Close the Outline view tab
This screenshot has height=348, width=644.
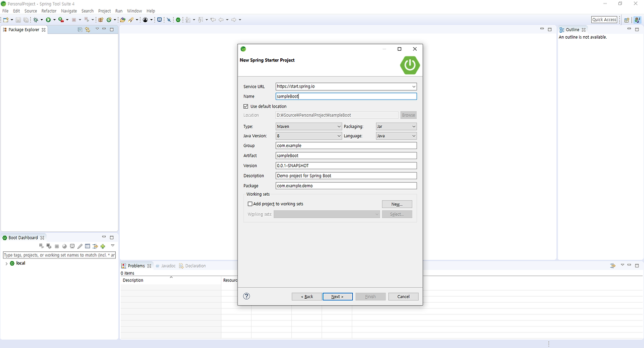click(x=584, y=30)
